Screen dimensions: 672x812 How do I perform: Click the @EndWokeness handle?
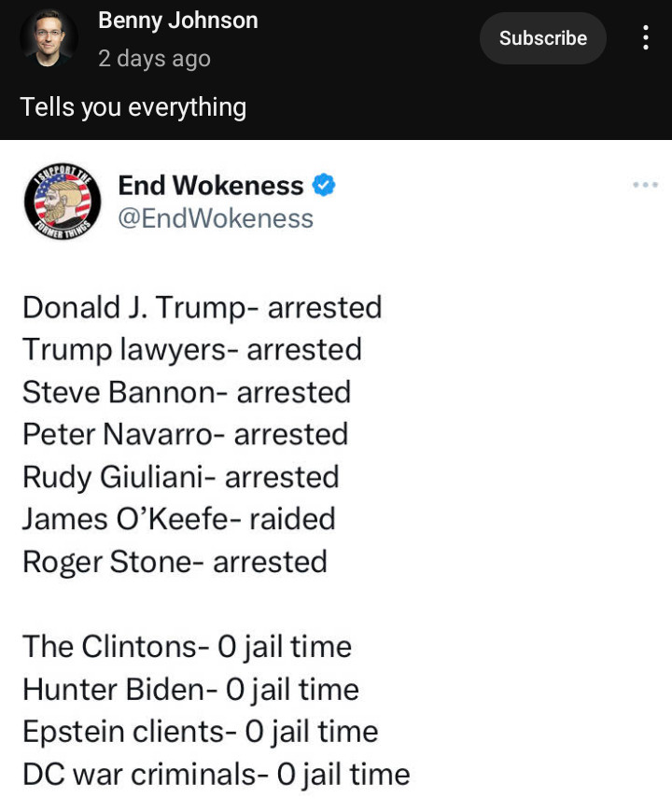point(215,218)
